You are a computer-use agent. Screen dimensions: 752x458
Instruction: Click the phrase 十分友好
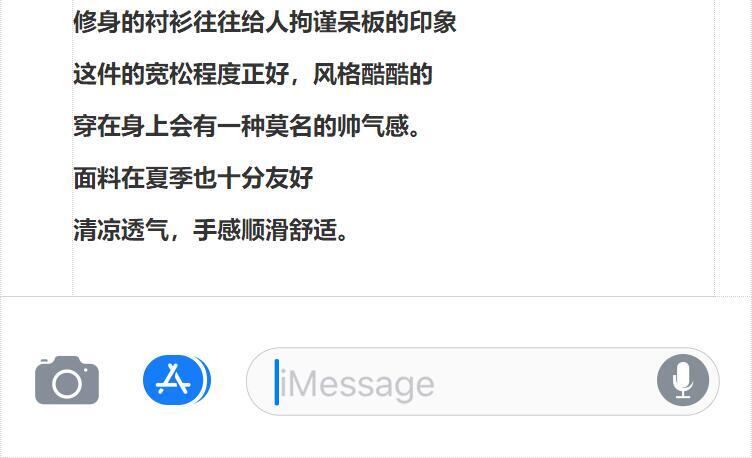pos(265,178)
